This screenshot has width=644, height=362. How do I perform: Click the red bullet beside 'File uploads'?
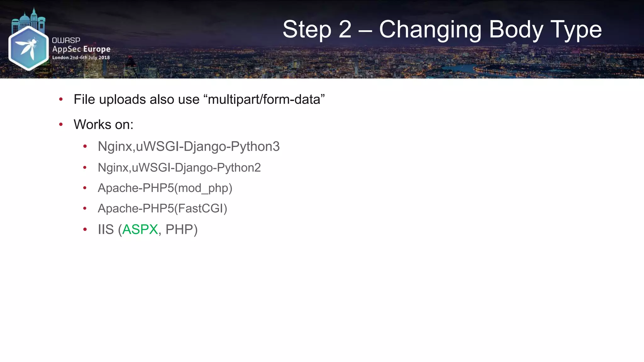(61, 100)
